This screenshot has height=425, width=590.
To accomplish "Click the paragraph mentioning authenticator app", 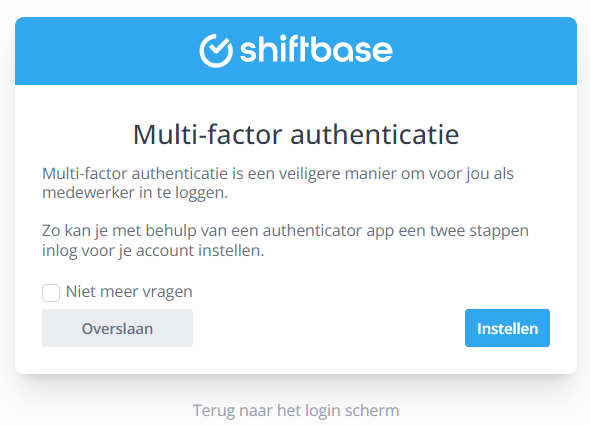I will 285,241.
